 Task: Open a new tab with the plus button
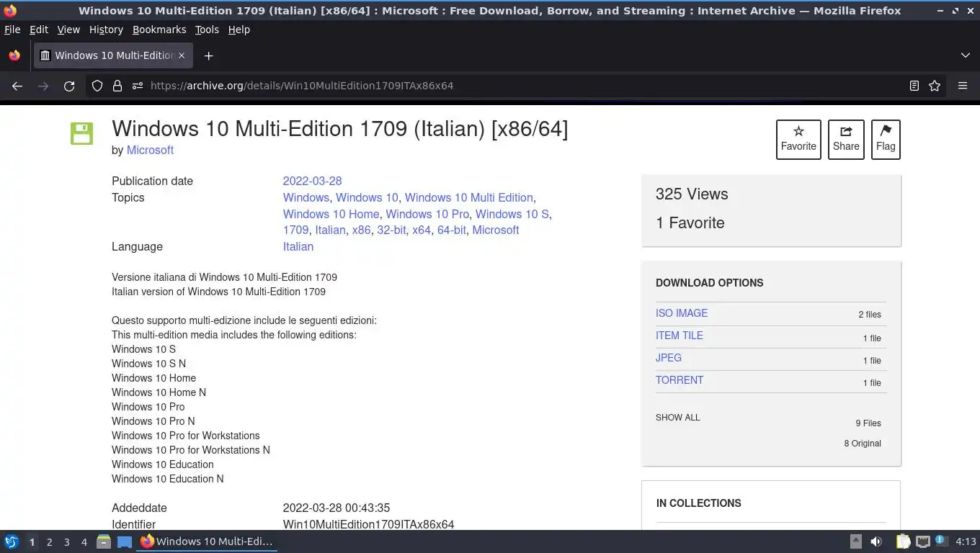(208, 55)
